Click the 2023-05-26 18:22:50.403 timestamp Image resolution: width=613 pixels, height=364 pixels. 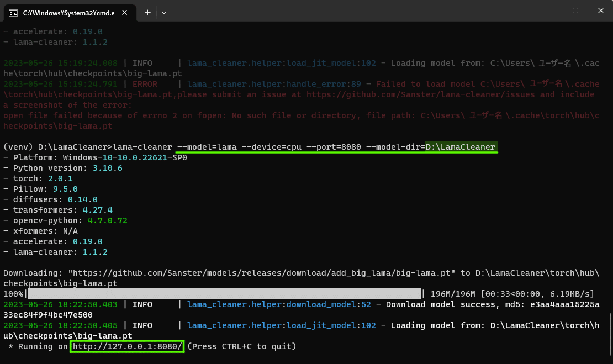click(60, 304)
